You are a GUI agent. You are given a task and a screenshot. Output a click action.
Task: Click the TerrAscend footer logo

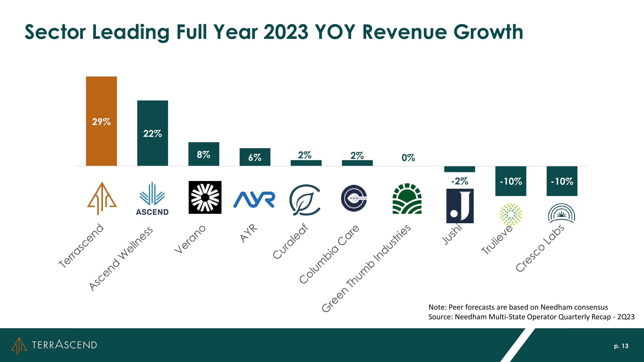pos(54,346)
